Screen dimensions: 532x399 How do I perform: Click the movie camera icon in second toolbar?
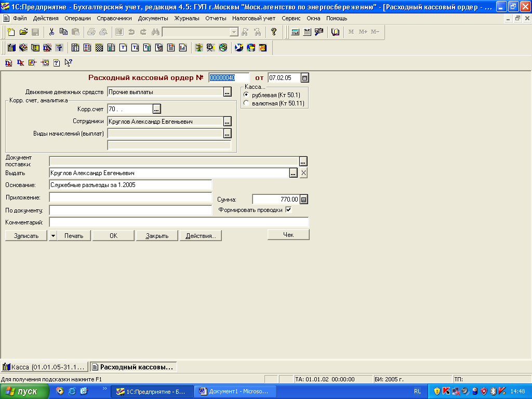211,48
